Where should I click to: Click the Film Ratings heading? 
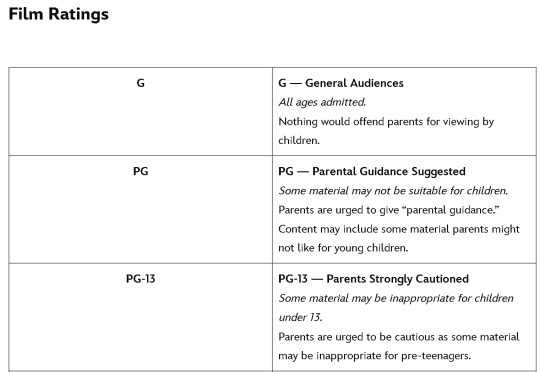click(59, 14)
